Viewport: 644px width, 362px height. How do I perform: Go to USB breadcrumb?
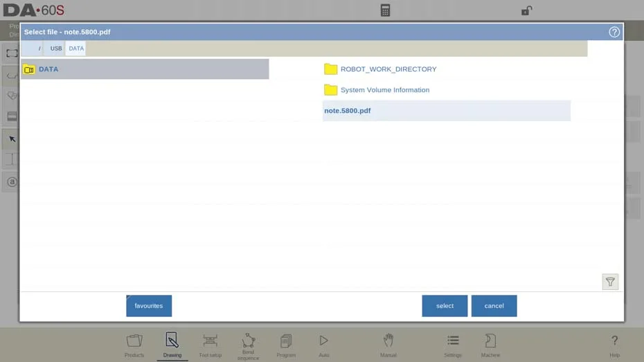coord(54,48)
